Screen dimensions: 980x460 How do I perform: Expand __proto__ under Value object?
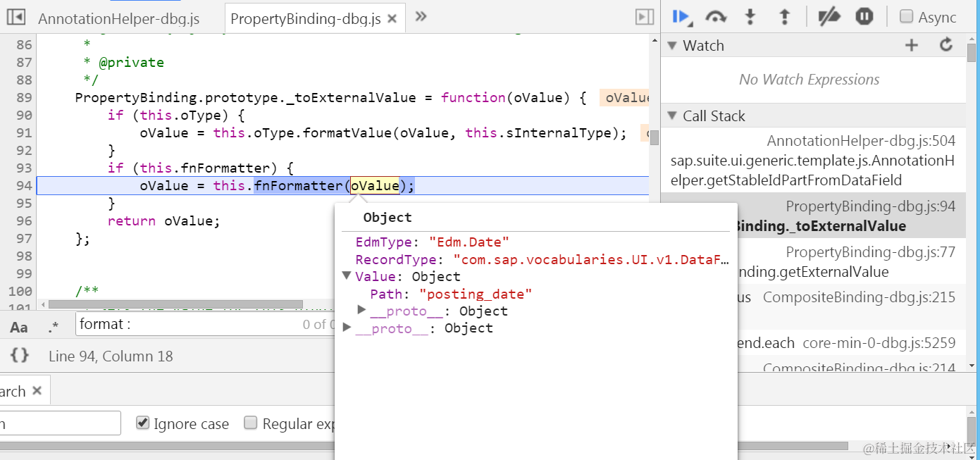(x=361, y=310)
